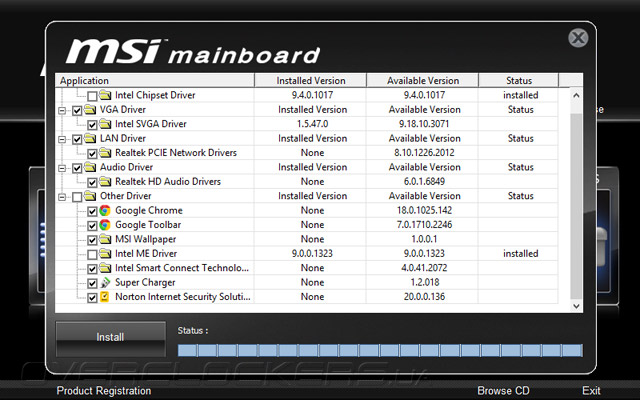Image resolution: width=640 pixels, height=400 pixels.
Task: Start installation with the Install button
Action: click(110, 338)
